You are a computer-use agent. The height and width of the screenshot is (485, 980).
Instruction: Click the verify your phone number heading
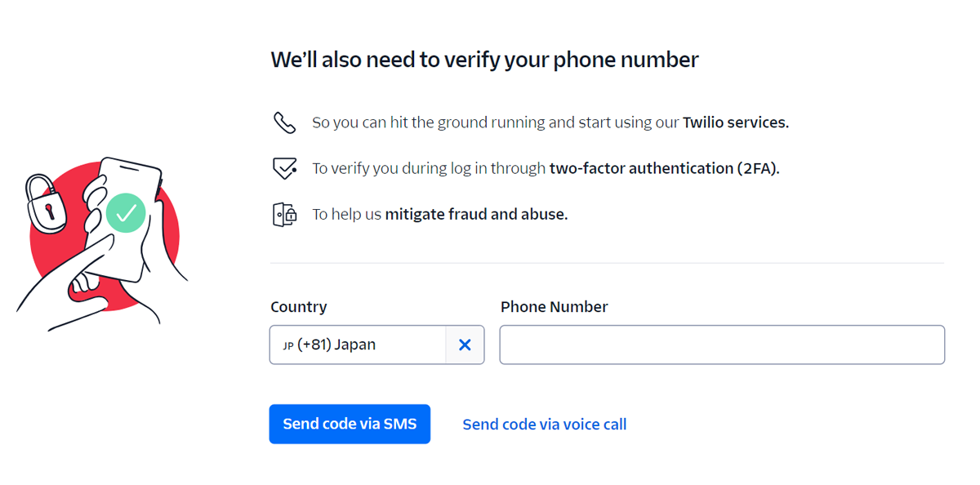coord(484,60)
